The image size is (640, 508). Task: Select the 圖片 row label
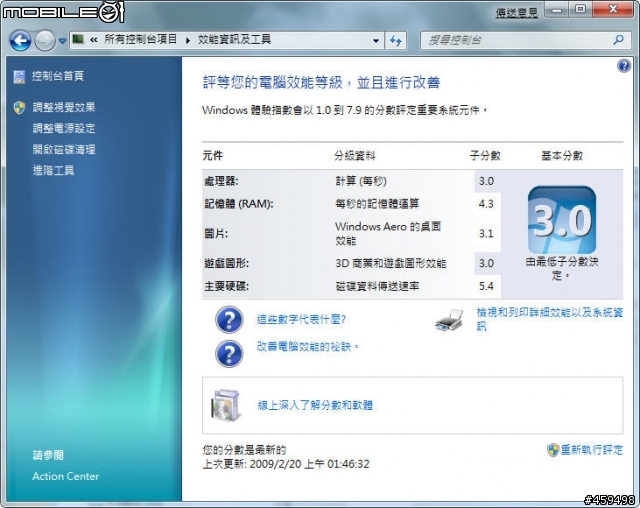tap(216, 234)
